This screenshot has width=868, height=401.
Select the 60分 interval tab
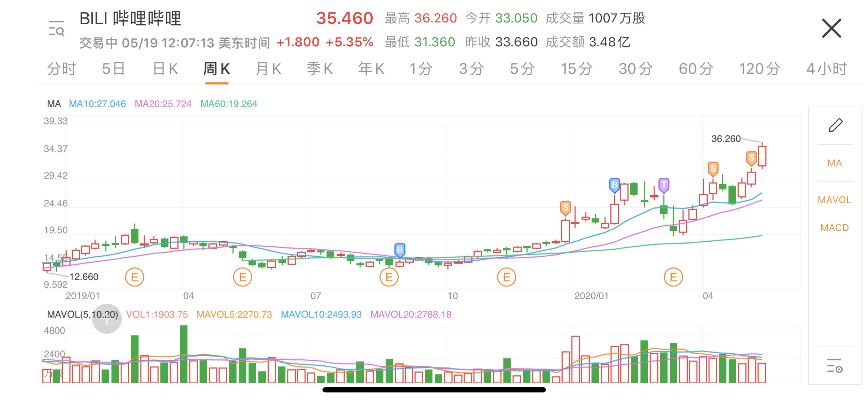pyautogui.click(x=696, y=69)
